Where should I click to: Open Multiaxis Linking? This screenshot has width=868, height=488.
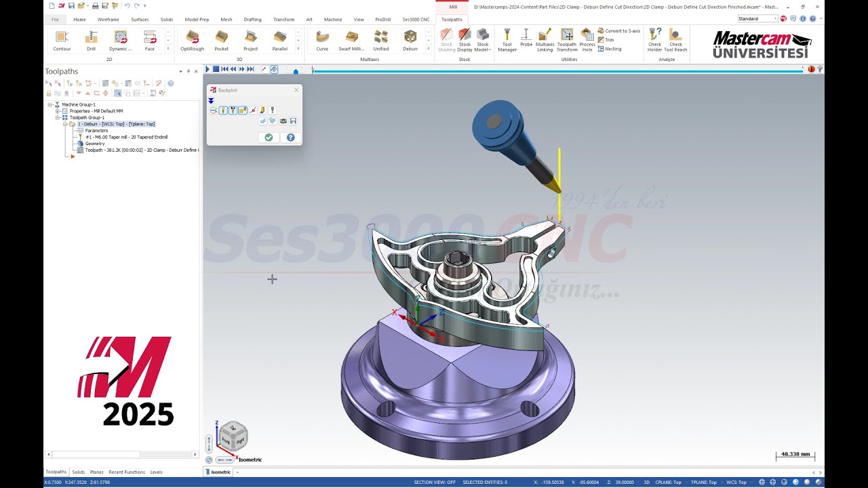(545, 40)
